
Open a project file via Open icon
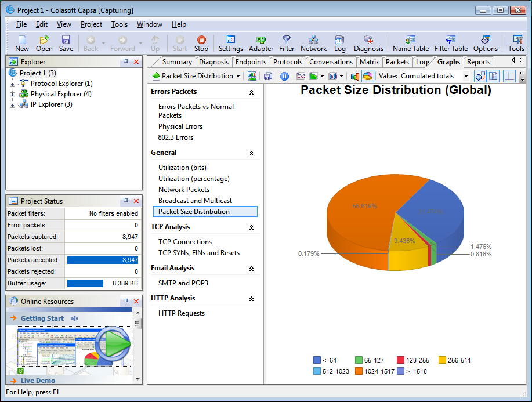tap(44, 44)
